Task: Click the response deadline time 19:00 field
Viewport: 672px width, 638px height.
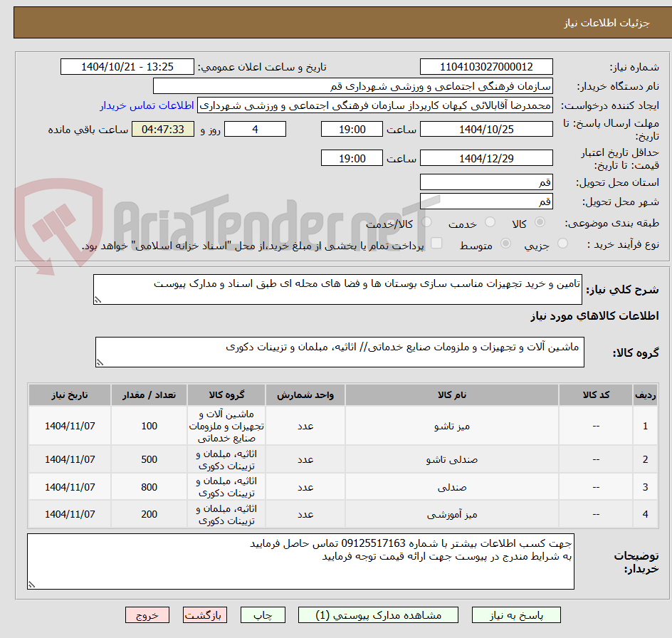Action: click(352, 129)
